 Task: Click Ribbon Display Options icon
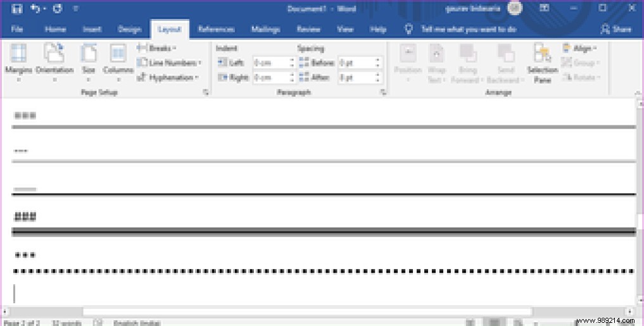click(x=544, y=8)
